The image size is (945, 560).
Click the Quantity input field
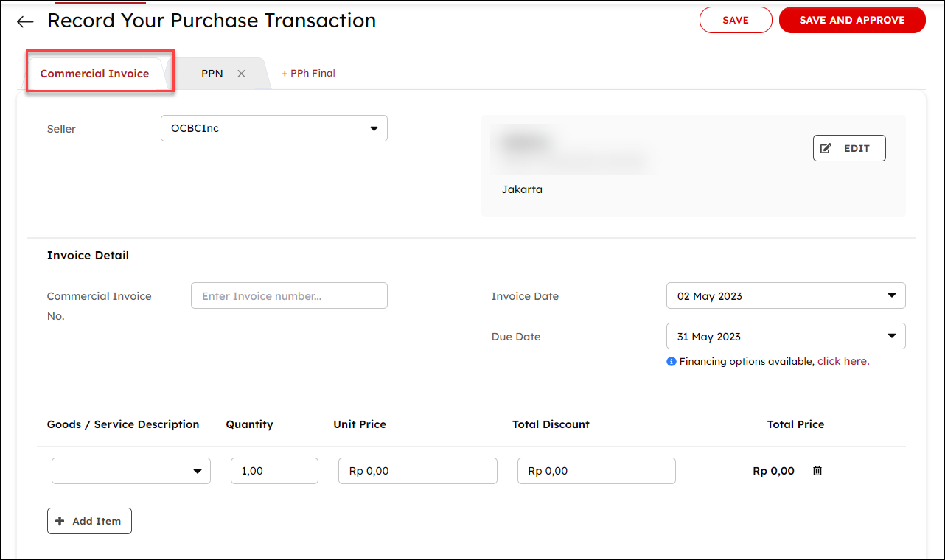[273, 471]
